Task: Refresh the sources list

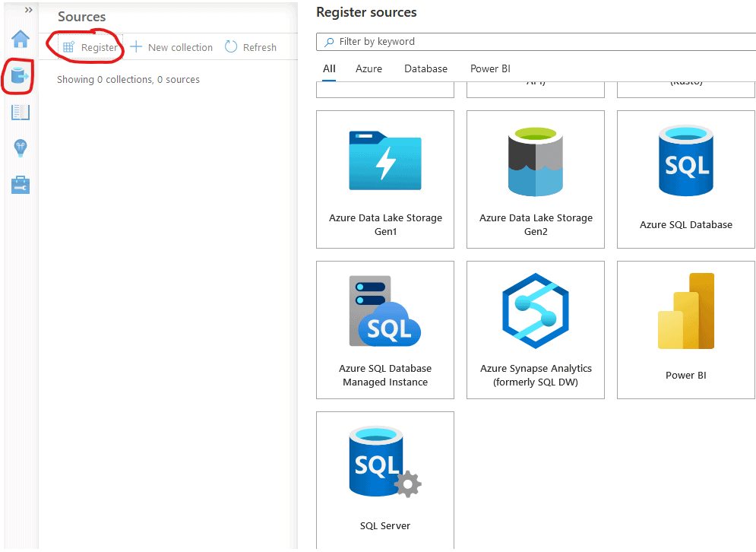Action: (251, 47)
